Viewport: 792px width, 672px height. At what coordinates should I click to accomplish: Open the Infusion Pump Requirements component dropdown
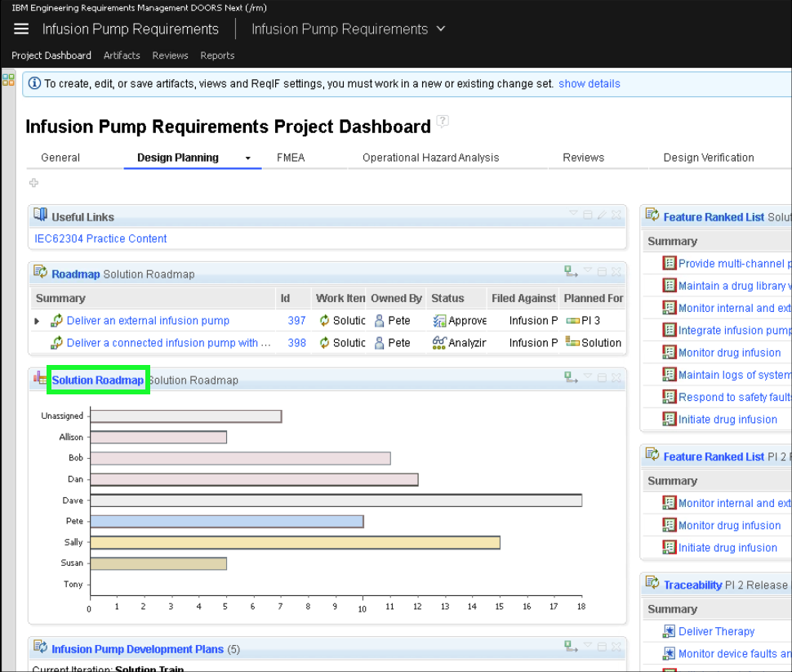441,29
